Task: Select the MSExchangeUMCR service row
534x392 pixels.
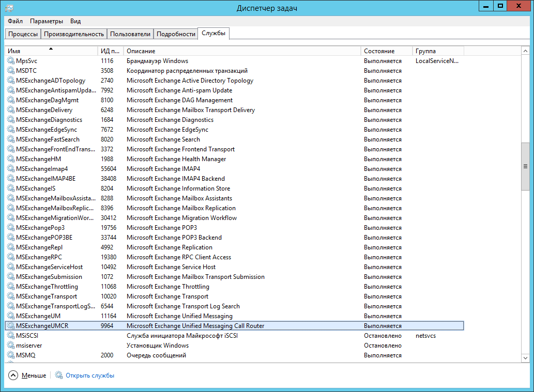Action: tap(234, 326)
